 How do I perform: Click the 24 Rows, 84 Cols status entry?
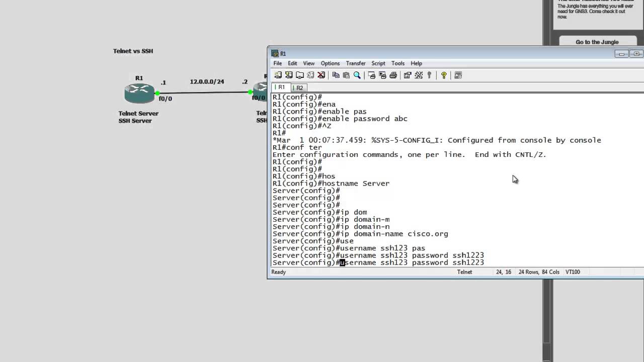pyautogui.click(x=539, y=272)
